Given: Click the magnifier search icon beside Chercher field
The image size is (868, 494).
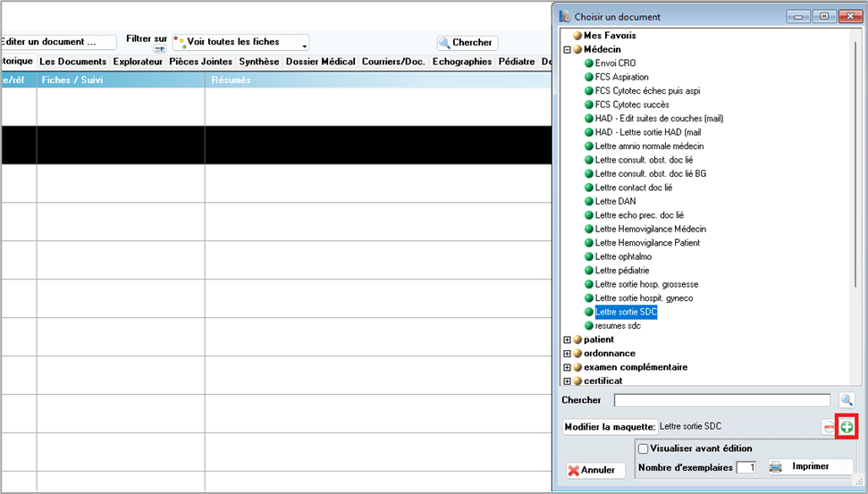Looking at the screenshot, I should click(x=847, y=400).
